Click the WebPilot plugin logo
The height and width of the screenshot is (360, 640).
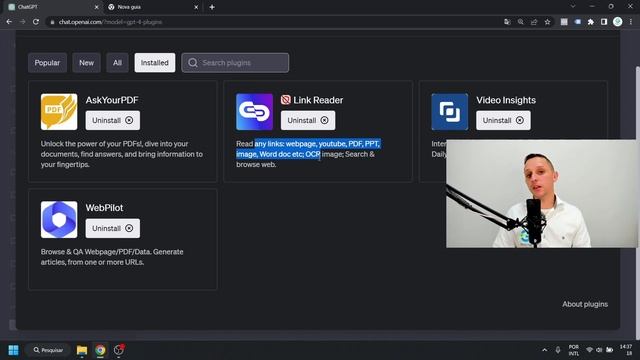[x=59, y=220]
